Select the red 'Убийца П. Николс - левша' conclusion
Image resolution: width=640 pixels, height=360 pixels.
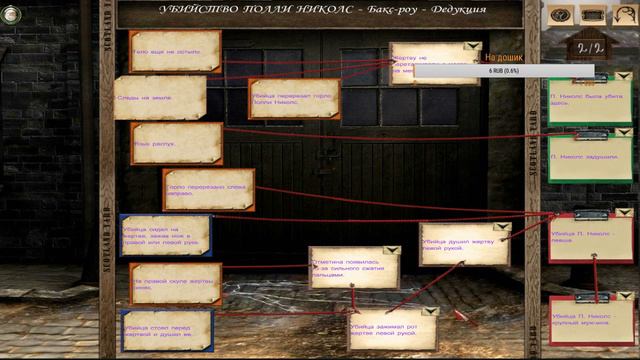tap(591, 238)
